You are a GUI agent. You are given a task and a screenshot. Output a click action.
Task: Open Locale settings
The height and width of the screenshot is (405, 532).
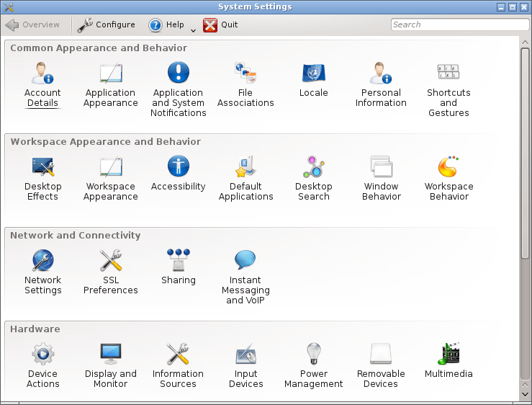pyautogui.click(x=313, y=79)
